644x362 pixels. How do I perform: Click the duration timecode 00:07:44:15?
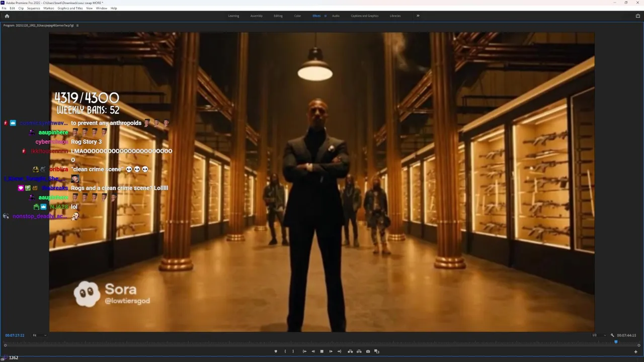click(626, 335)
